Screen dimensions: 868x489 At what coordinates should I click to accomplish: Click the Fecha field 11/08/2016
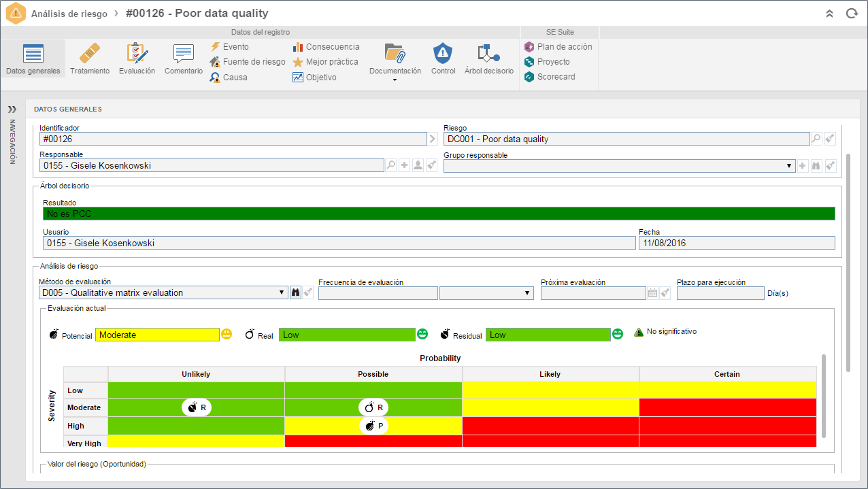737,243
